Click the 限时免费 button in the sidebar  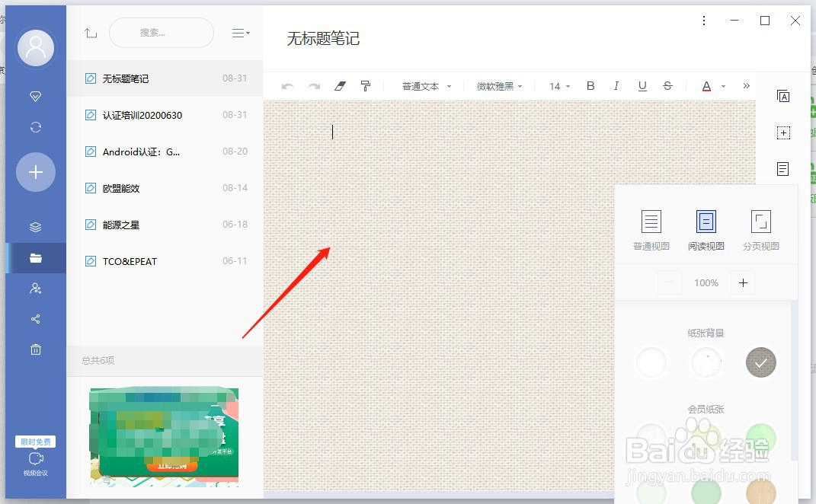coord(35,442)
